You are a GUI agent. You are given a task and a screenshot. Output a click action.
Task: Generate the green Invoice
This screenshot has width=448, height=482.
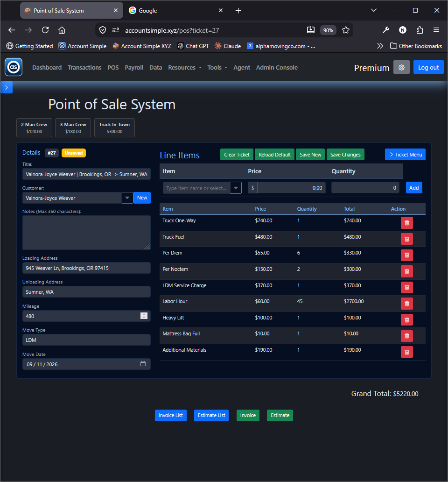click(x=248, y=415)
